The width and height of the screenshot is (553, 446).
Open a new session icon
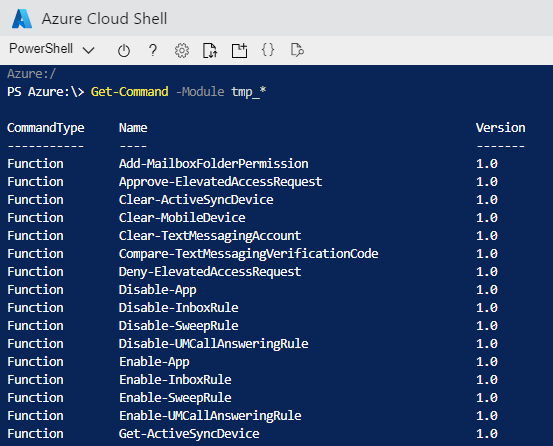[239, 50]
